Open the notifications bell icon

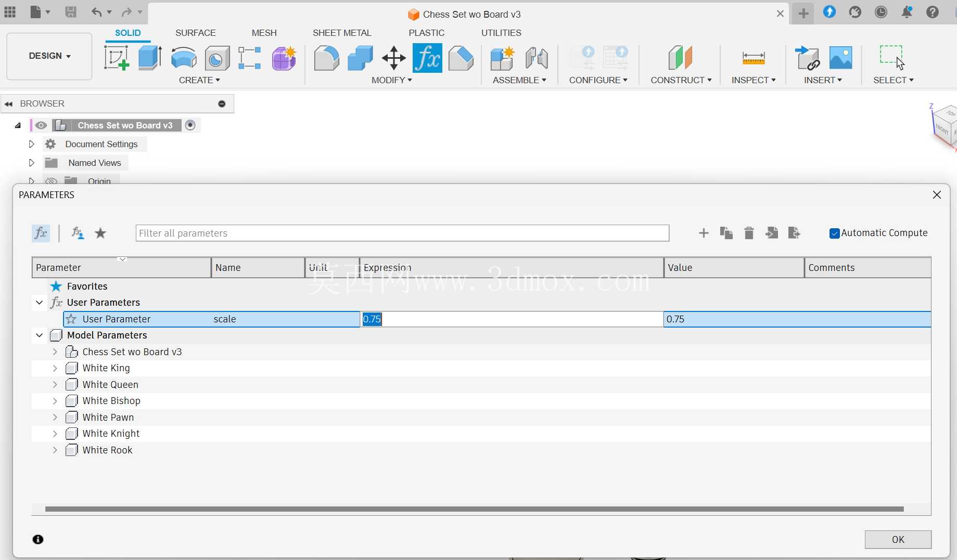pos(907,12)
